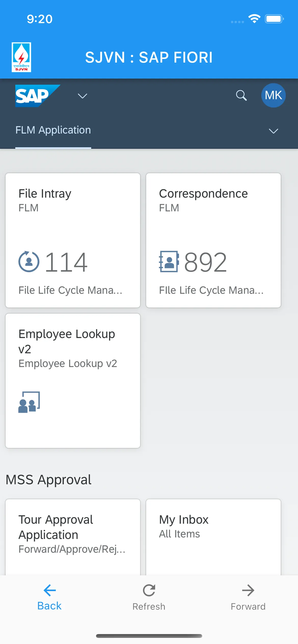Click 'All Items' under My Inbox
Viewport: 298px width, 644px height.
[180, 534]
